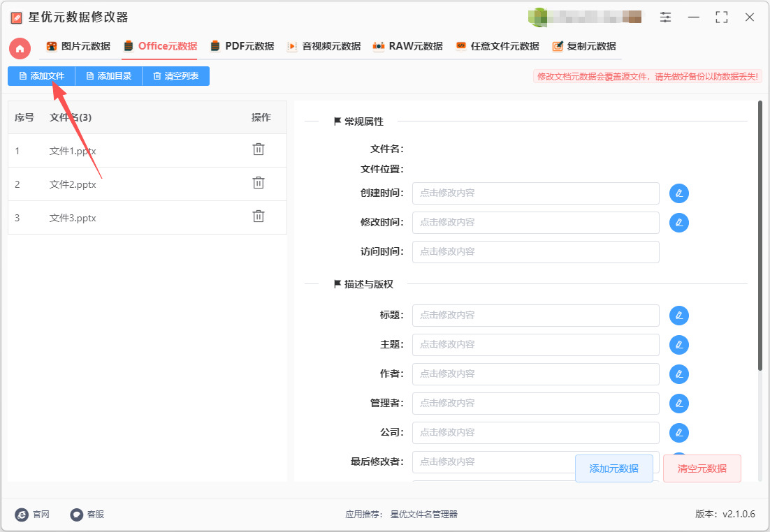
Task: Click the edit icon beside 管理者
Action: pos(679,404)
